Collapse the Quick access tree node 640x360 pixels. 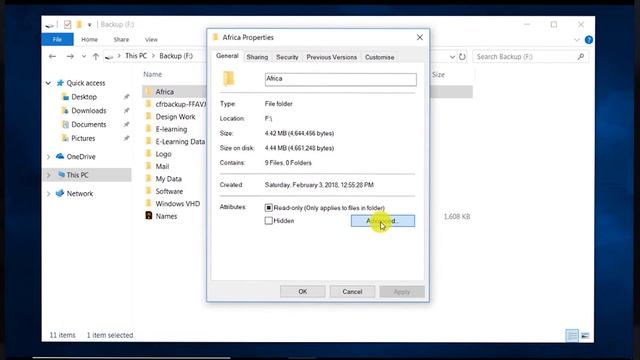[48, 83]
